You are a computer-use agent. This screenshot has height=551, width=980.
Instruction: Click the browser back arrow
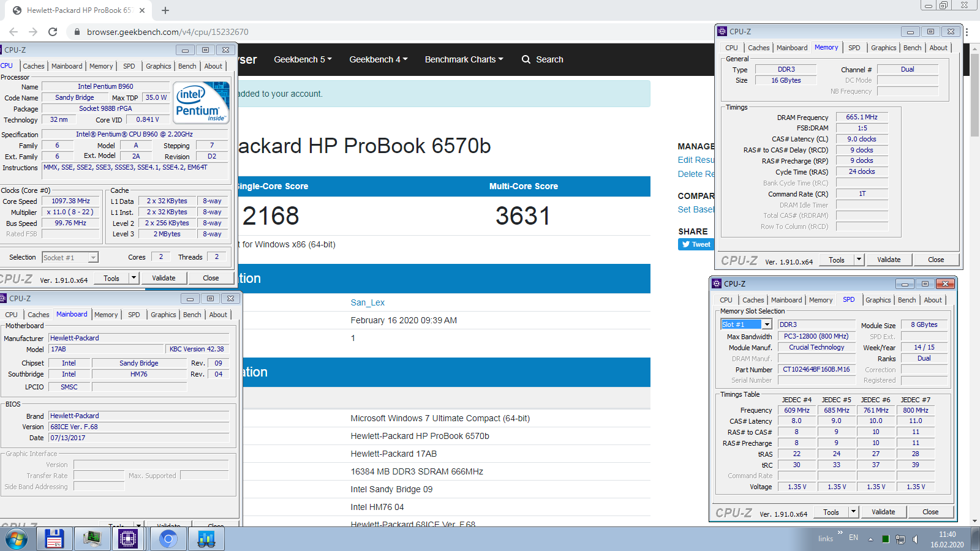tap(13, 32)
